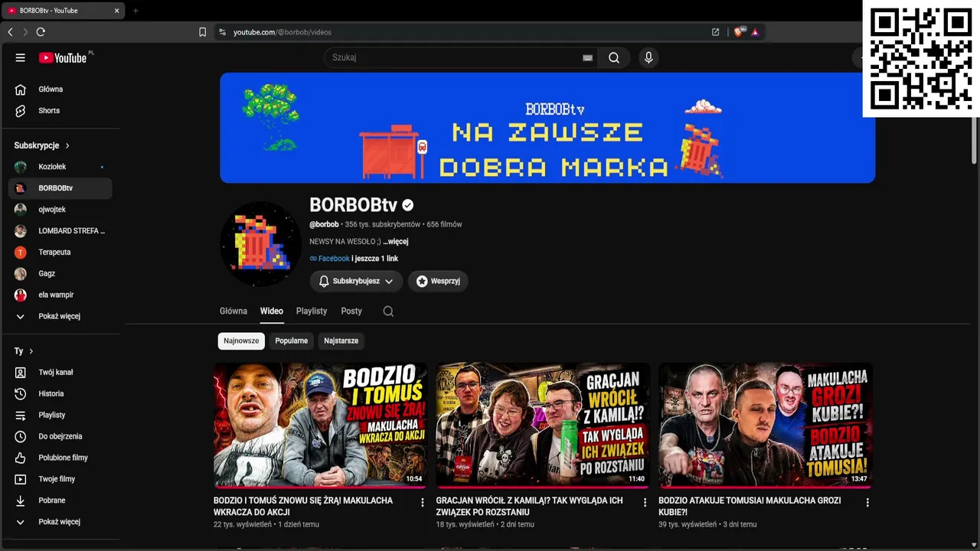Select the Wideo tab
The width and height of the screenshot is (980, 551).
click(x=272, y=311)
